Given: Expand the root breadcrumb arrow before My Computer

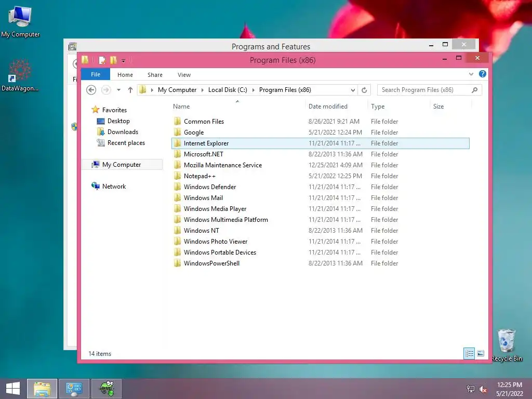Looking at the screenshot, I should [x=152, y=90].
